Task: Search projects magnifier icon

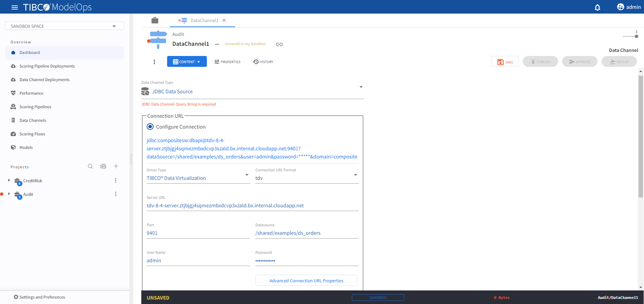Action: [90, 166]
